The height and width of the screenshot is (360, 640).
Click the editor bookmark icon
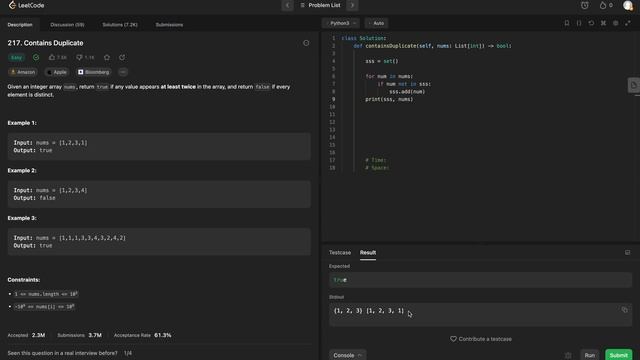click(567, 23)
